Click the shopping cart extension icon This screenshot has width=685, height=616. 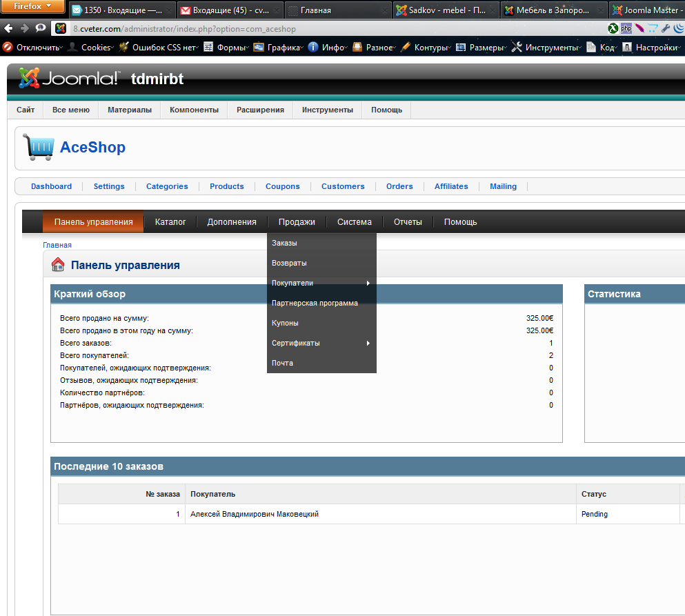tap(653, 29)
